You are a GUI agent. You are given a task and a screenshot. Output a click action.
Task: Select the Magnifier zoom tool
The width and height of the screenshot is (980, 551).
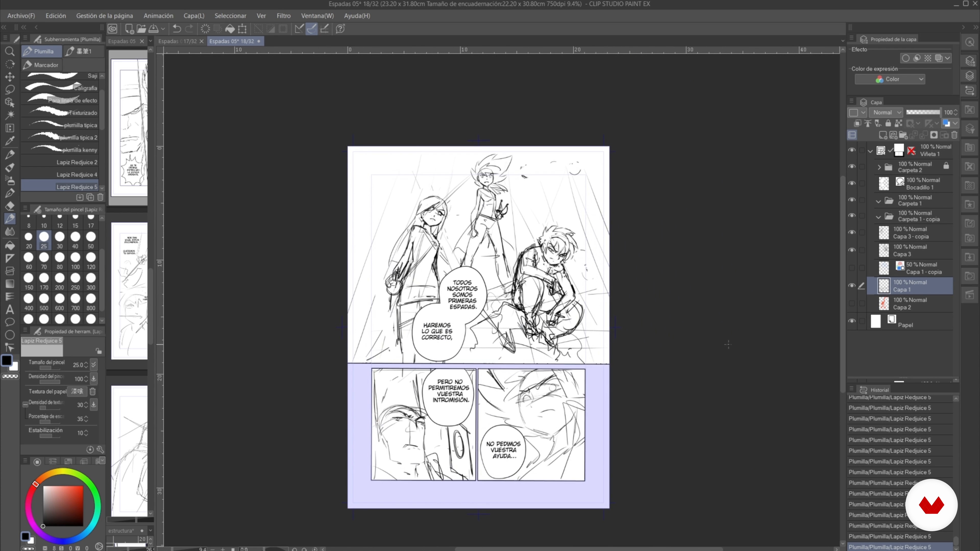(9, 51)
